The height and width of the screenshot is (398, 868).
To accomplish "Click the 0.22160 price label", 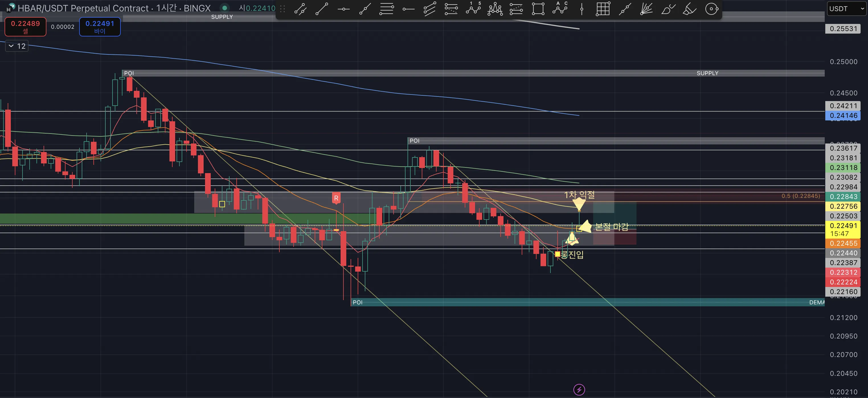I will [843, 292].
